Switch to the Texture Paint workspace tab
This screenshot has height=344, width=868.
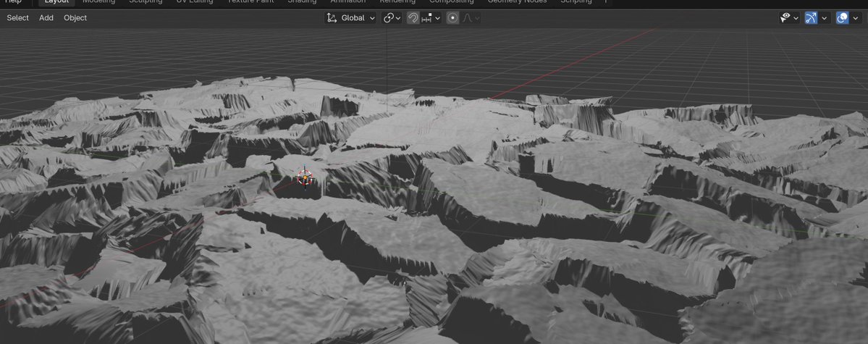[250, 1]
